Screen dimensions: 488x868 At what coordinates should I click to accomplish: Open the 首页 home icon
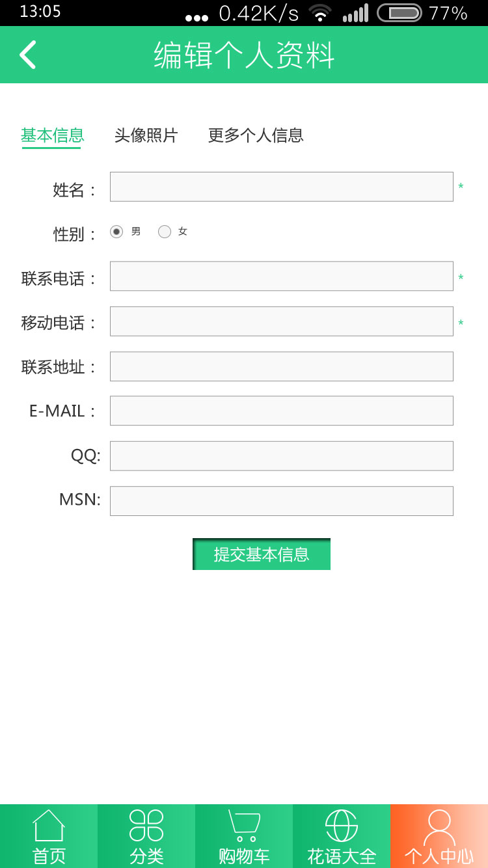coord(49,826)
